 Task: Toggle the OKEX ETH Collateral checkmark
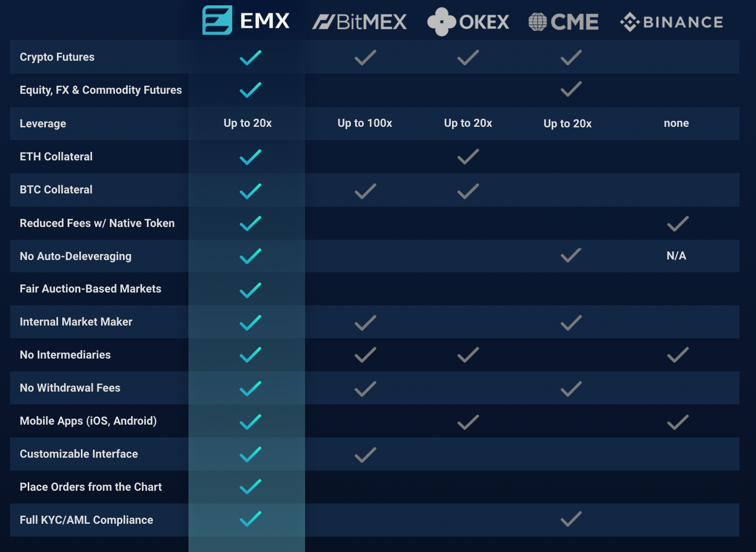[x=467, y=157]
